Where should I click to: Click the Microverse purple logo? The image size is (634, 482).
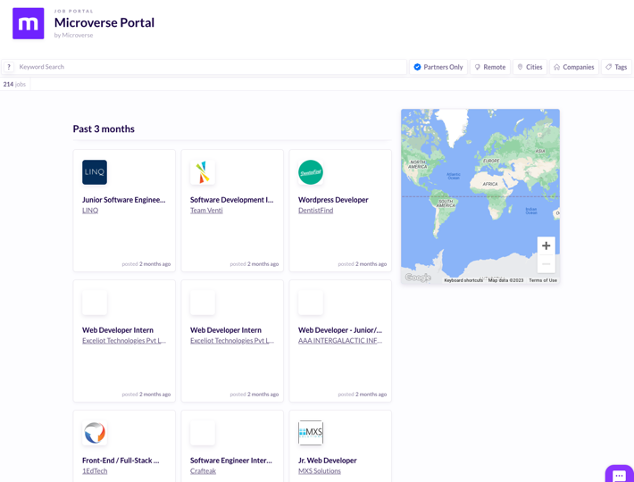coord(28,23)
